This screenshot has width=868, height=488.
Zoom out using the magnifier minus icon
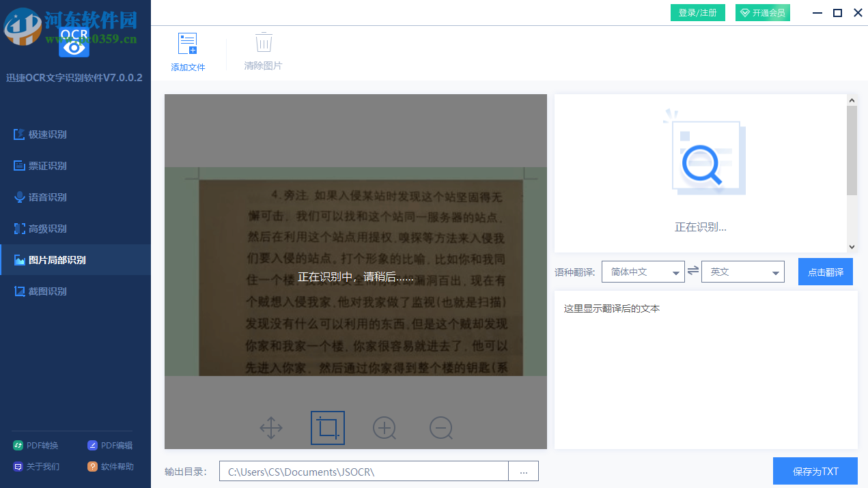[x=440, y=428]
